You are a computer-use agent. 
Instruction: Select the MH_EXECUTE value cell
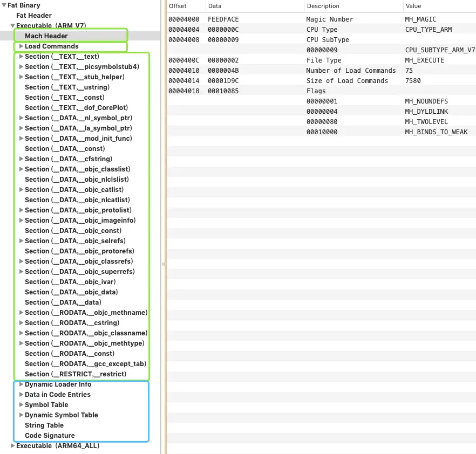pyautogui.click(x=424, y=60)
